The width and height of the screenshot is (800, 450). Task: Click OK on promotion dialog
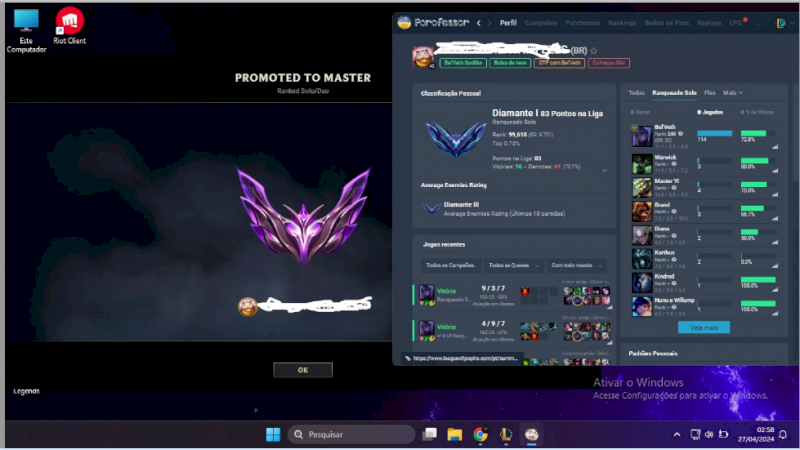click(x=303, y=370)
